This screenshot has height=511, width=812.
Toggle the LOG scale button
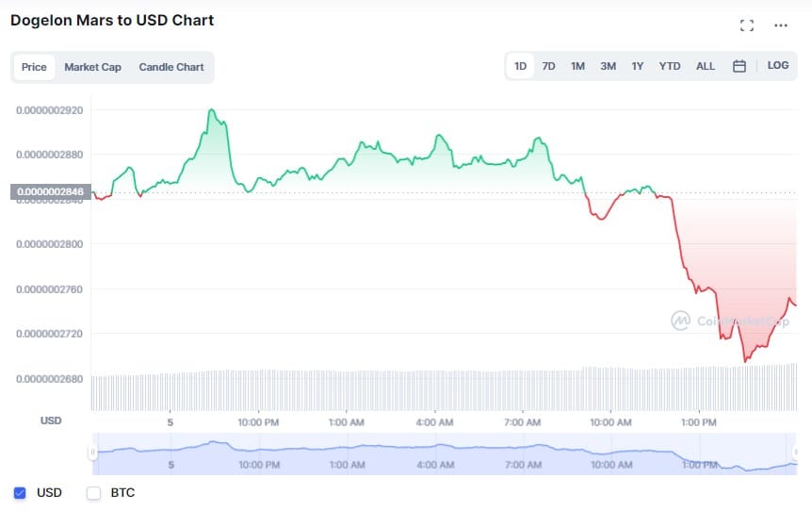(778, 65)
